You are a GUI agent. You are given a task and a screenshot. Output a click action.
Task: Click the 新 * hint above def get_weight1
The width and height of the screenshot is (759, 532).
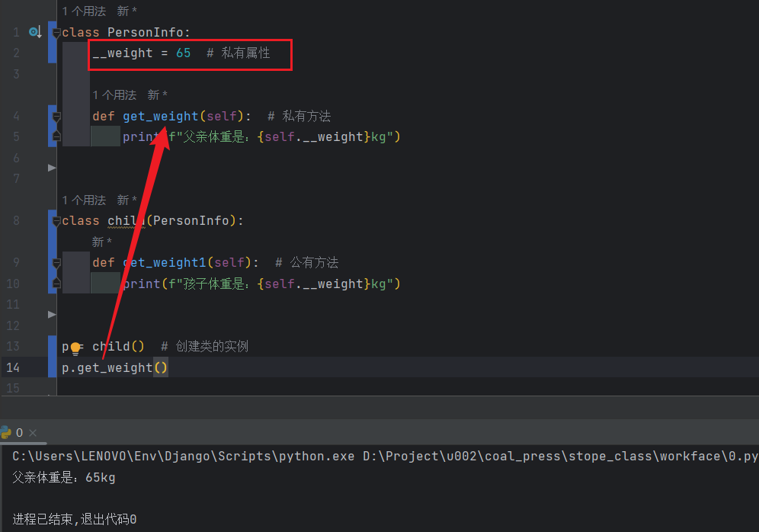point(101,242)
